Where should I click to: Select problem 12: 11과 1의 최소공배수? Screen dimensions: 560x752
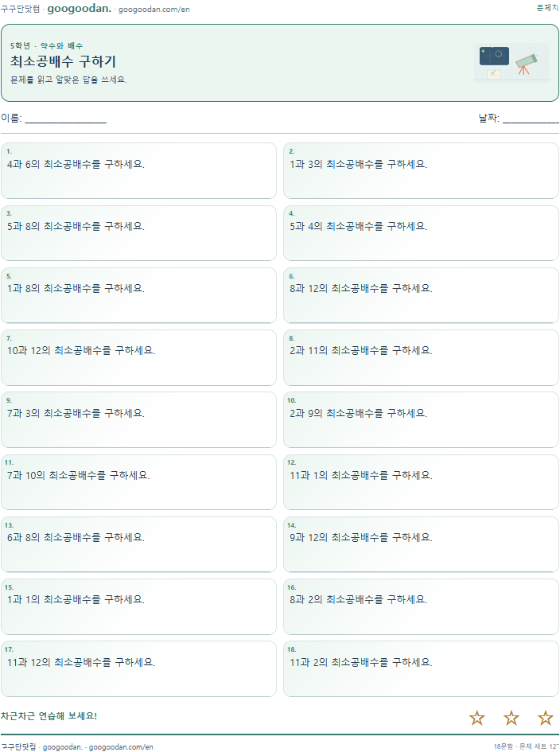[x=421, y=482]
